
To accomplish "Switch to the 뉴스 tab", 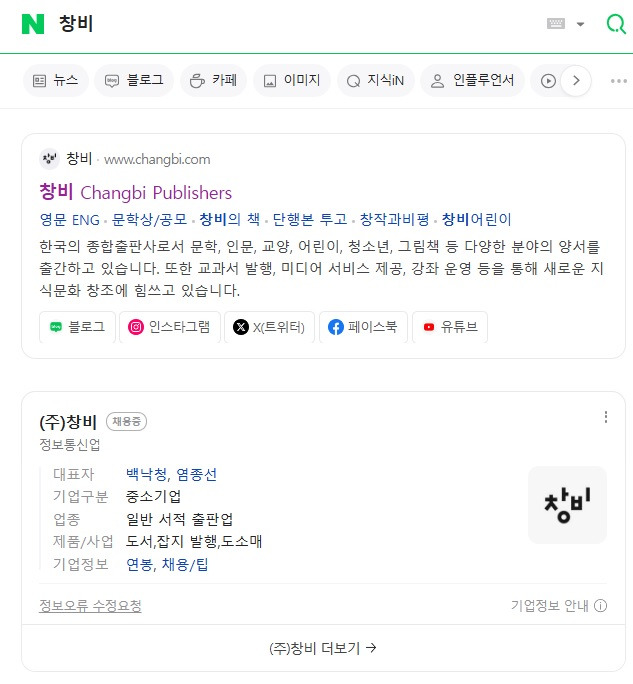I will [56, 81].
